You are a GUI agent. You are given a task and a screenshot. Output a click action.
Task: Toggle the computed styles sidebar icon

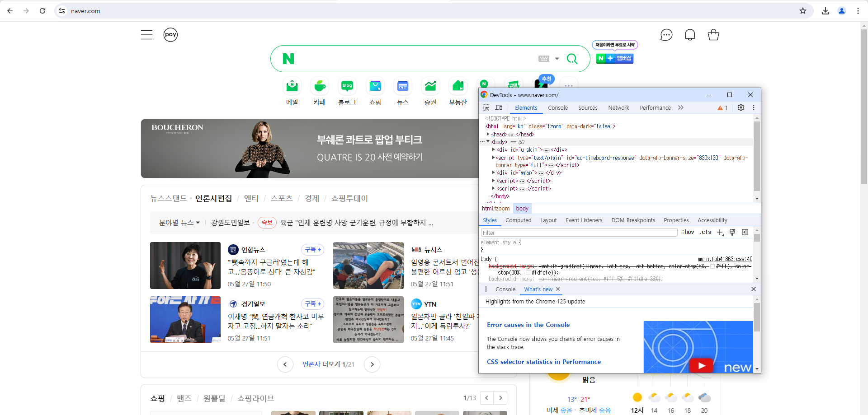(x=745, y=232)
